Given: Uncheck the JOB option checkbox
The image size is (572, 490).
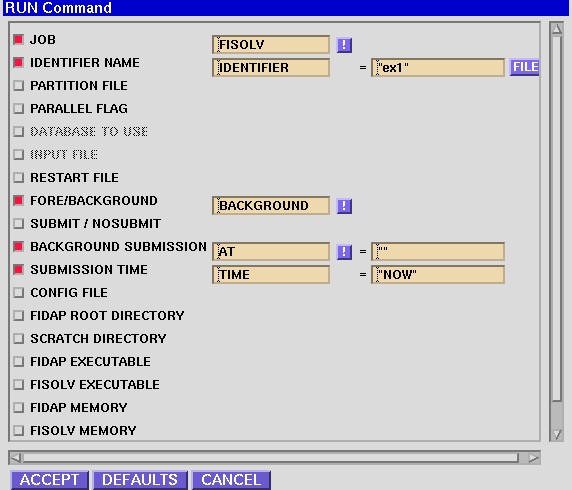Looking at the screenshot, I should pos(18,39).
